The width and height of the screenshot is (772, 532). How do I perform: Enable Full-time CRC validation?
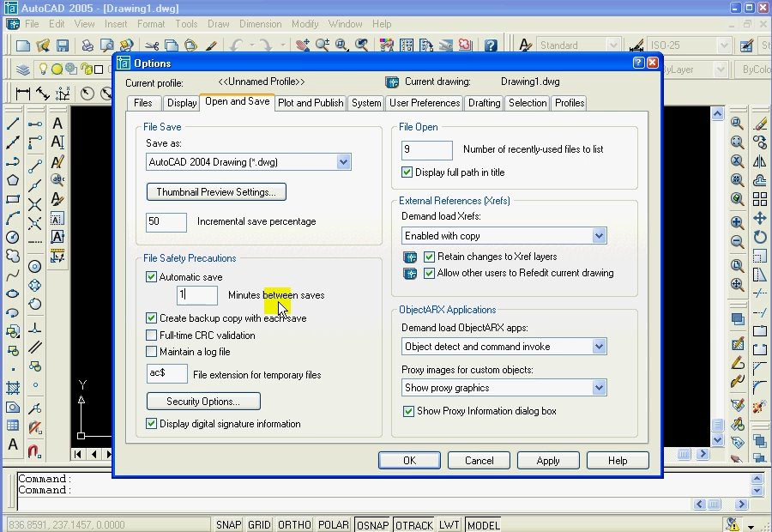(x=151, y=336)
